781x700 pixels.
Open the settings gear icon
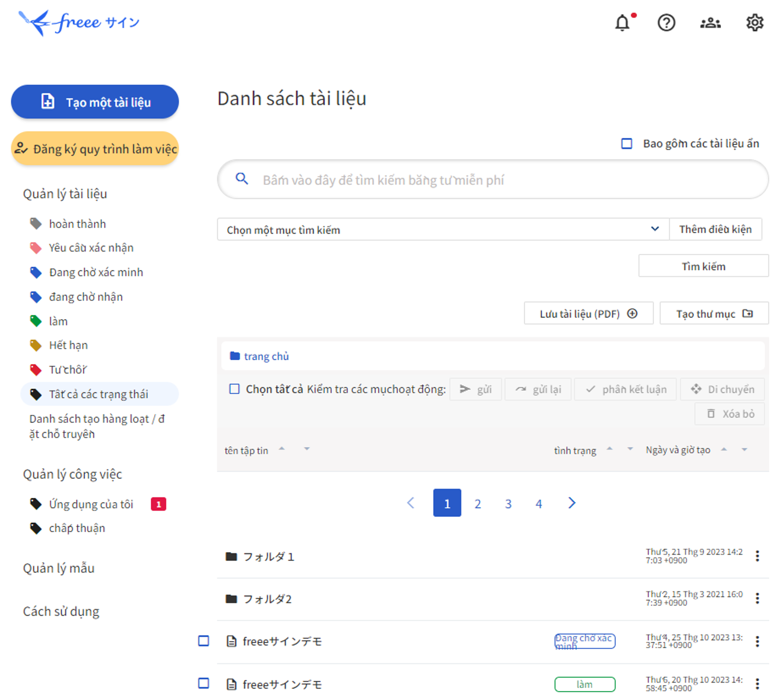click(755, 23)
